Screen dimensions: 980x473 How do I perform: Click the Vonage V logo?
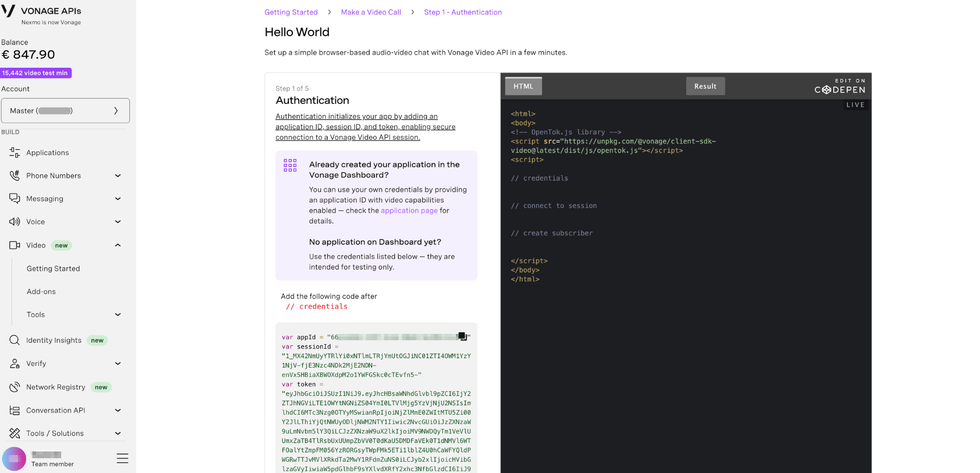(x=8, y=11)
